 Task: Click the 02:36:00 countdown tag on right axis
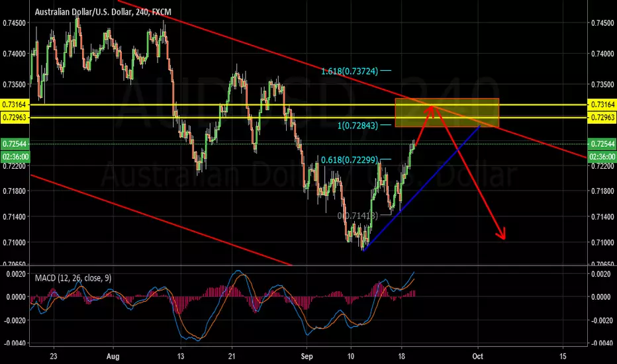pyautogui.click(x=602, y=157)
